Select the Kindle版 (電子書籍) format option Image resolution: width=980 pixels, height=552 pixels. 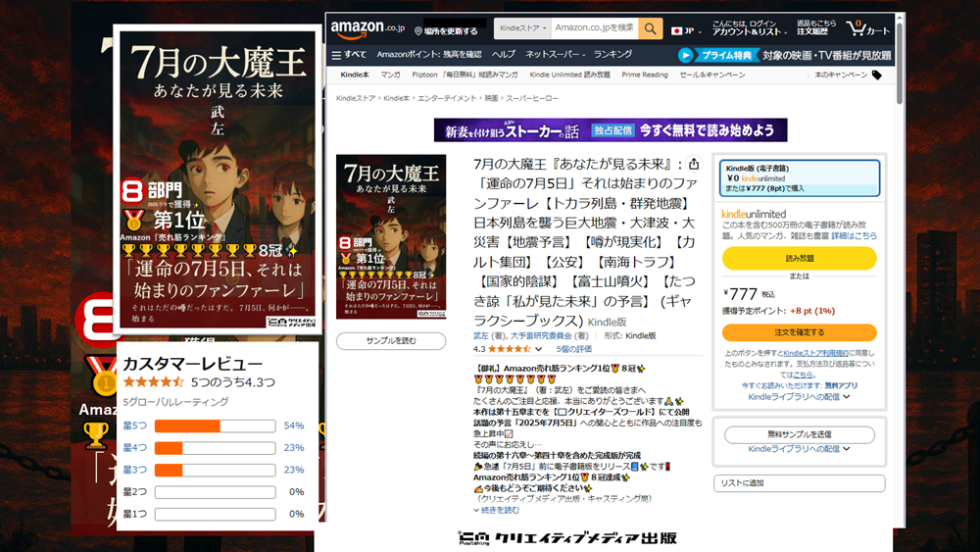[x=800, y=178]
